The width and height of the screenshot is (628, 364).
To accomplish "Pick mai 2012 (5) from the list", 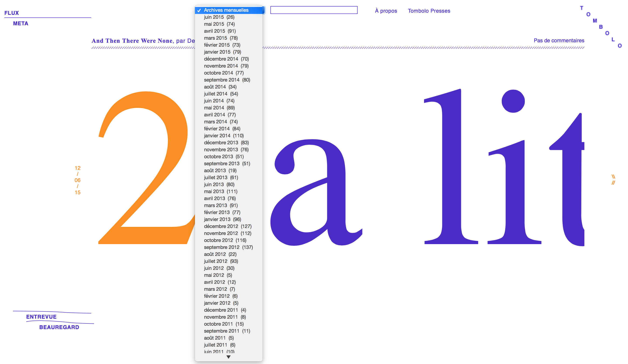I will click(x=218, y=275).
